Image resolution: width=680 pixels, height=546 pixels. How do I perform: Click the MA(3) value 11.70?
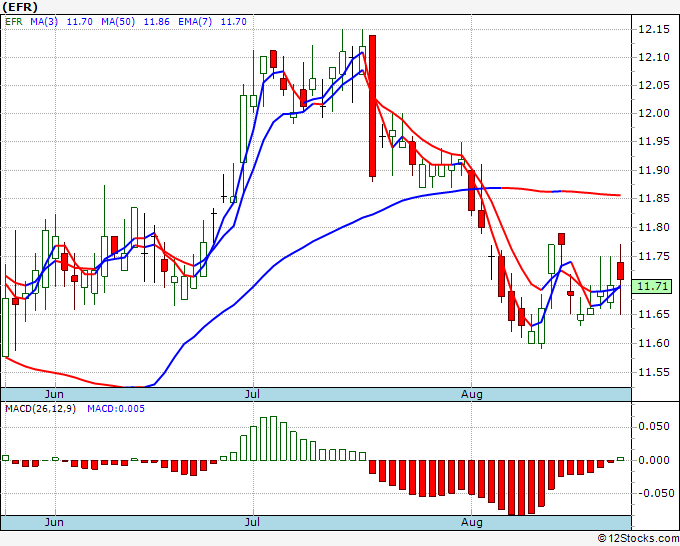pos(79,22)
